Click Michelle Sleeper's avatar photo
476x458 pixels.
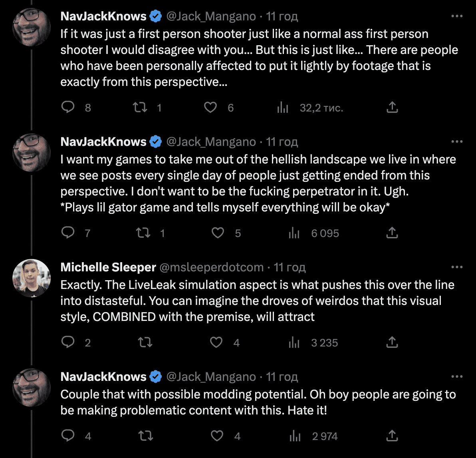pyautogui.click(x=32, y=278)
